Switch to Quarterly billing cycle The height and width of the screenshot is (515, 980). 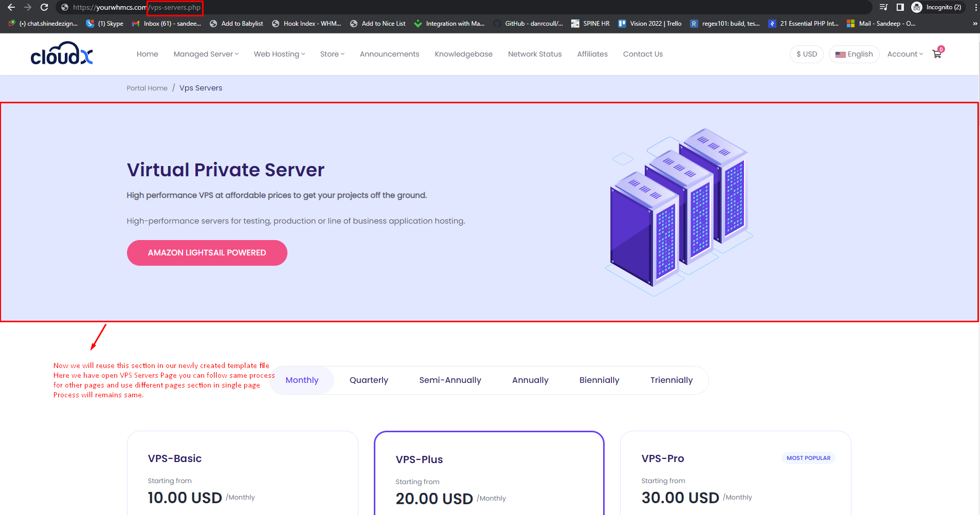(369, 380)
